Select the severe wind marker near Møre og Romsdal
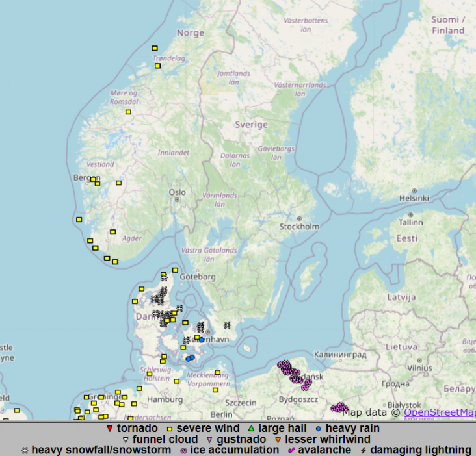The height and width of the screenshot is (456, 476). (x=128, y=112)
